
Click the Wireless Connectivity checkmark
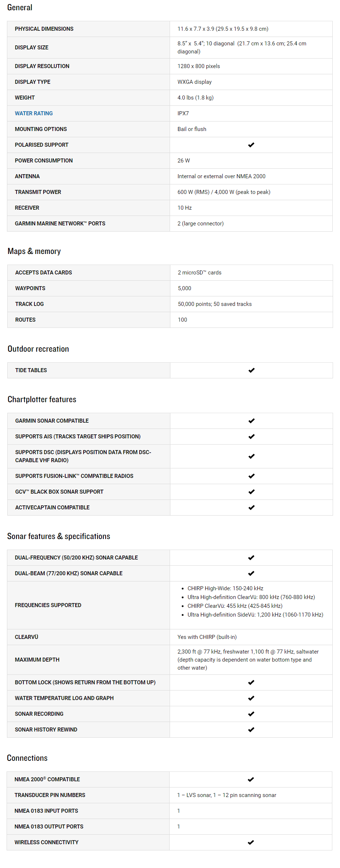click(251, 842)
